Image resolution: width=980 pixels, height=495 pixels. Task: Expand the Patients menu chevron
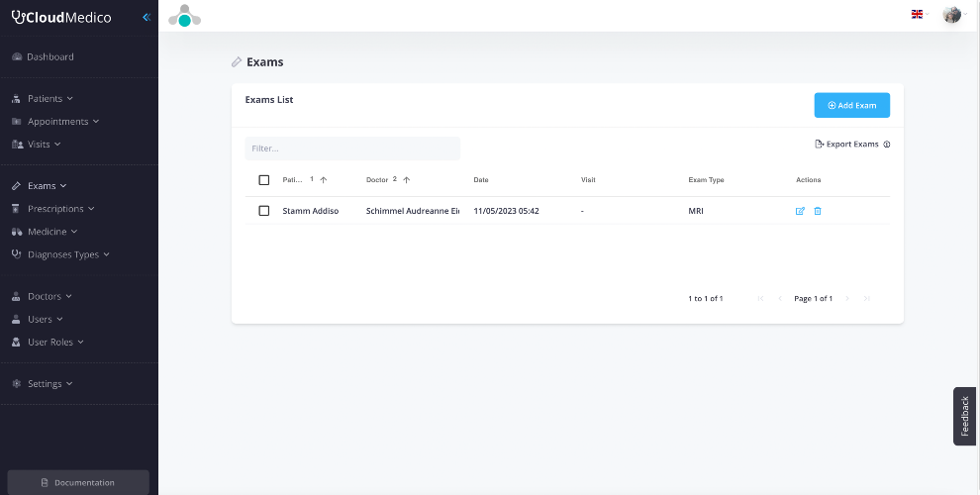click(x=69, y=99)
